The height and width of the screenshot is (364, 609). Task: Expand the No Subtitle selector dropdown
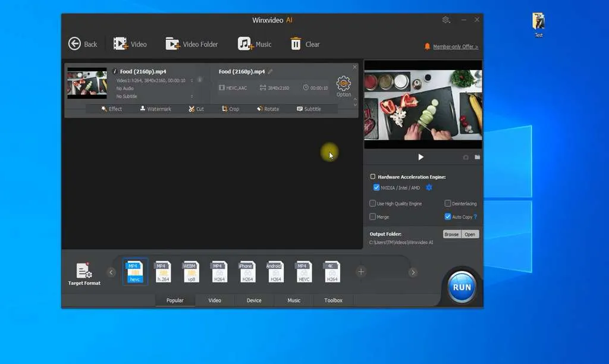click(x=192, y=96)
